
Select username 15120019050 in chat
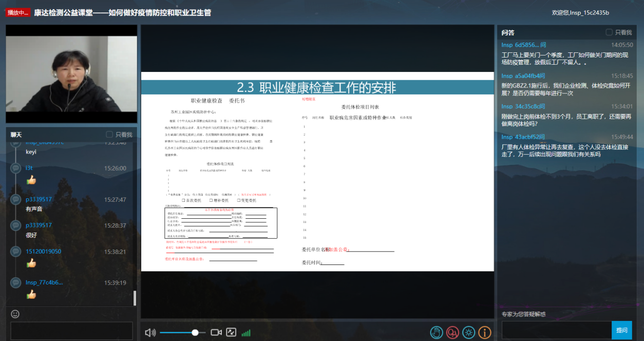[x=43, y=252]
